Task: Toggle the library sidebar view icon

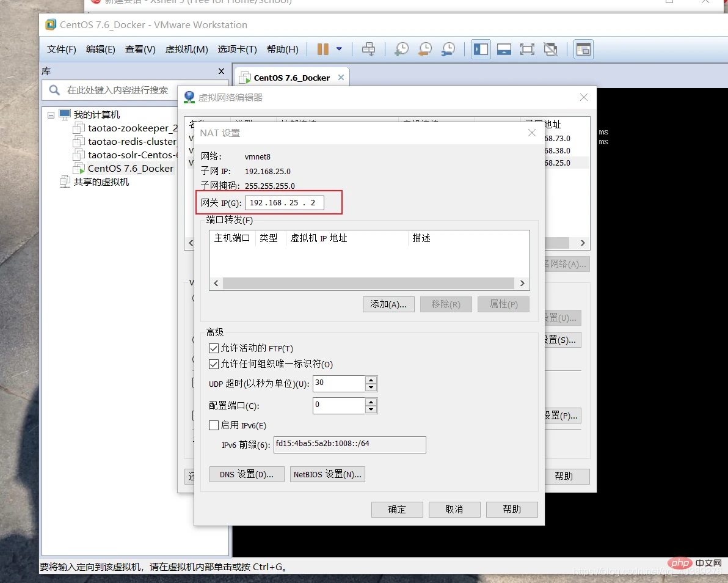Action: point(481,50)
